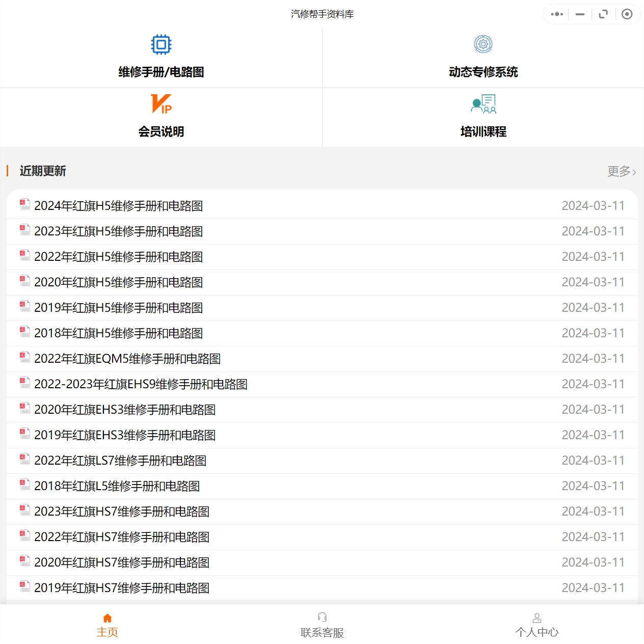Image resolution: width=644 pixels, height=644 pixels.
Task: Click the refresh arrows capsule button
Action: (x=603, y=14)
